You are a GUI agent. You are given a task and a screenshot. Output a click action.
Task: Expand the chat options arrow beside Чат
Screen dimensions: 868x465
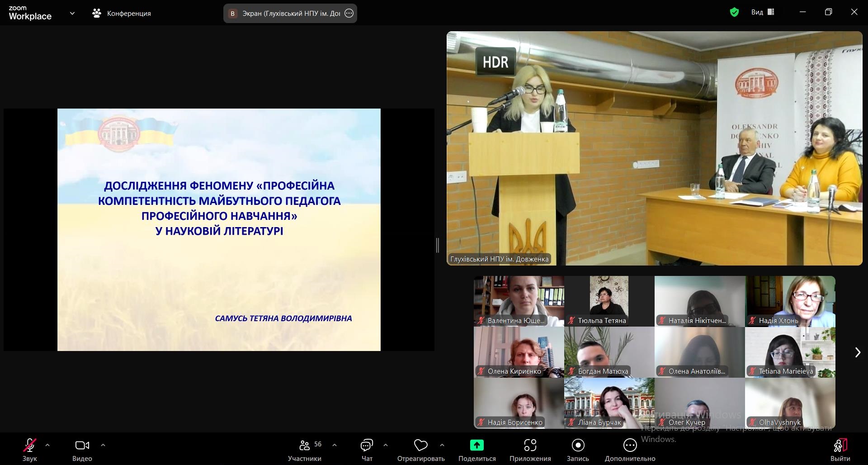click(386, 445)
